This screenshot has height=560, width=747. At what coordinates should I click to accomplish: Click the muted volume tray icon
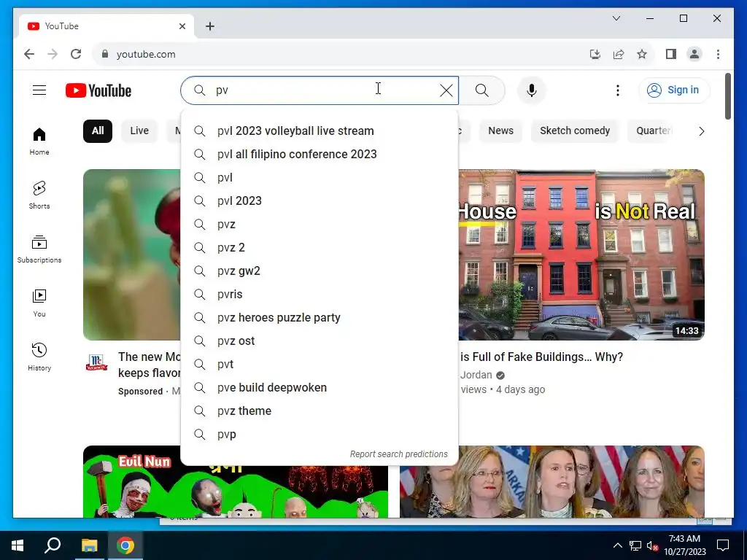point(652,545)
